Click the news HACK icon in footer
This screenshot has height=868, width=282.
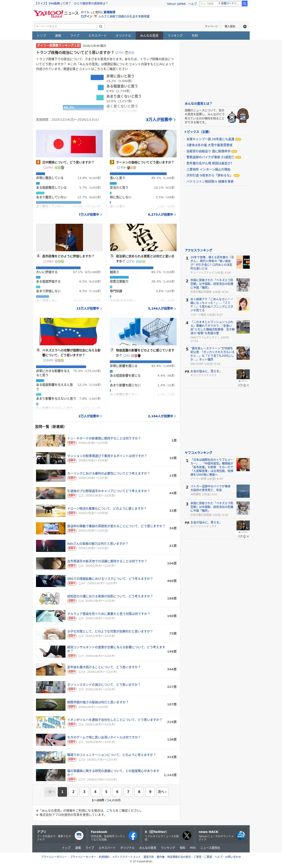[241, 835]
